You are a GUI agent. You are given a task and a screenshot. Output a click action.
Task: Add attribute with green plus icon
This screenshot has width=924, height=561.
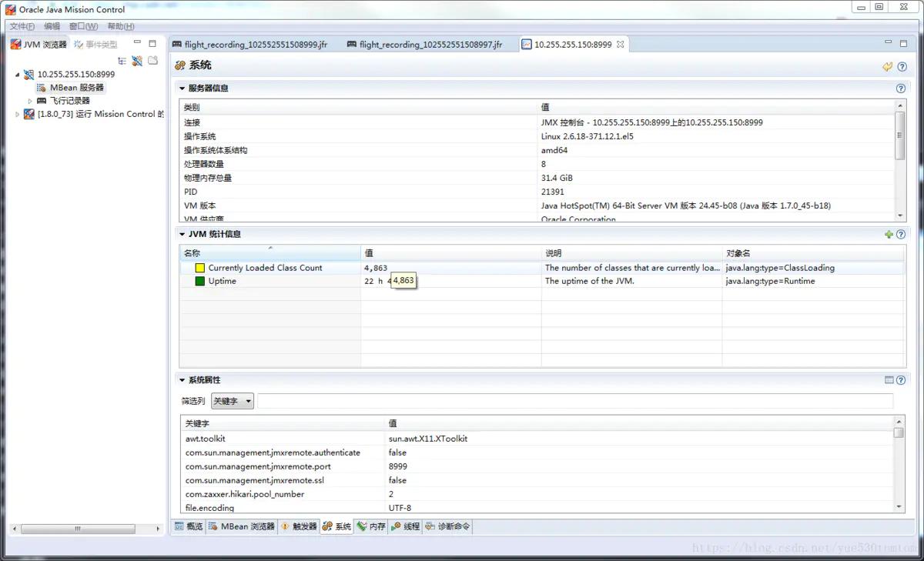pos(889,235)
